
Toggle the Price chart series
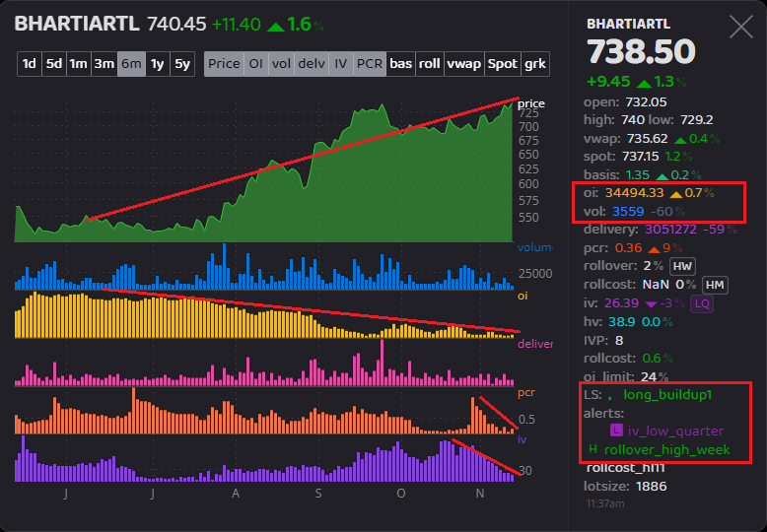224,64
